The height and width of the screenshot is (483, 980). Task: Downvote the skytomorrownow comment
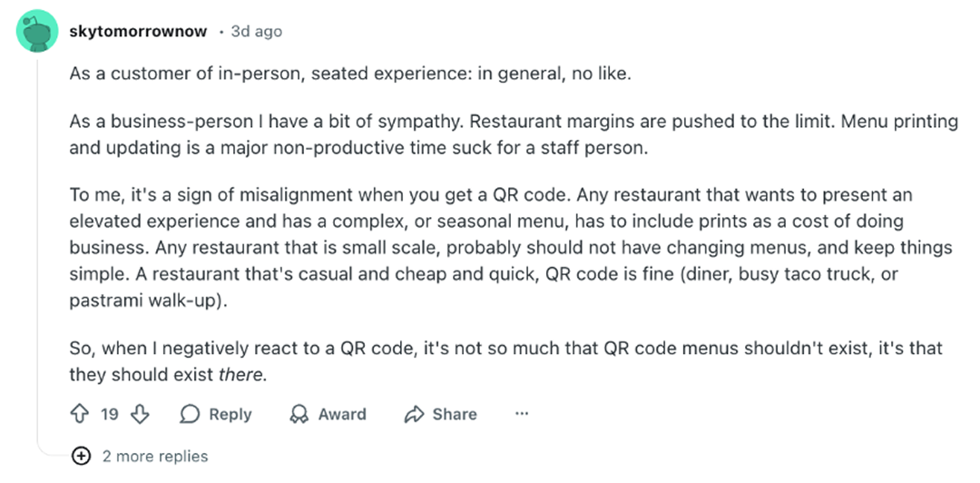point(139,414)
